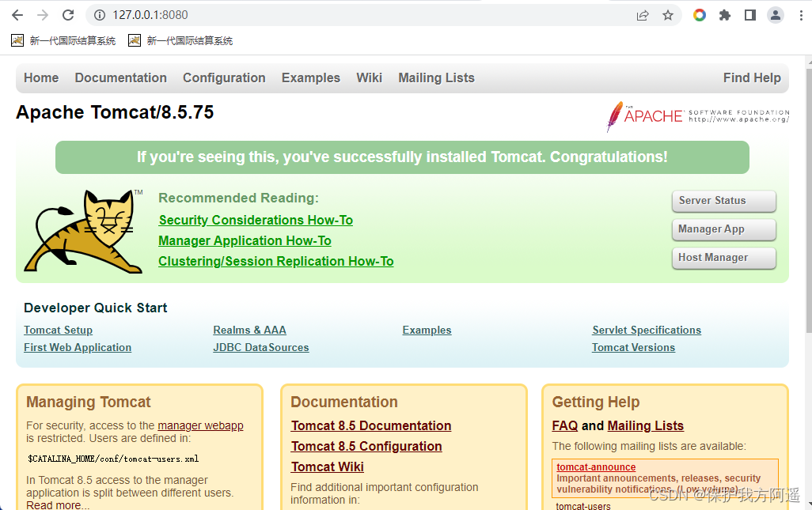
Task: Open the Tomcat Wiki link
Action: pos(328,467)
